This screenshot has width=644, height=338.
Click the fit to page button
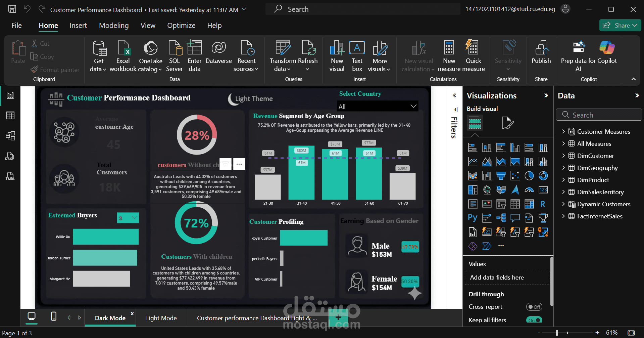tap(631, 333)
